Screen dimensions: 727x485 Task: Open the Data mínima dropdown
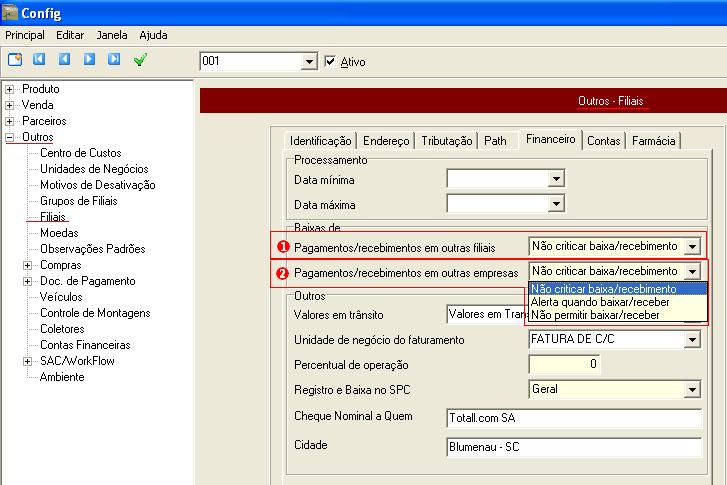(556, 179)
